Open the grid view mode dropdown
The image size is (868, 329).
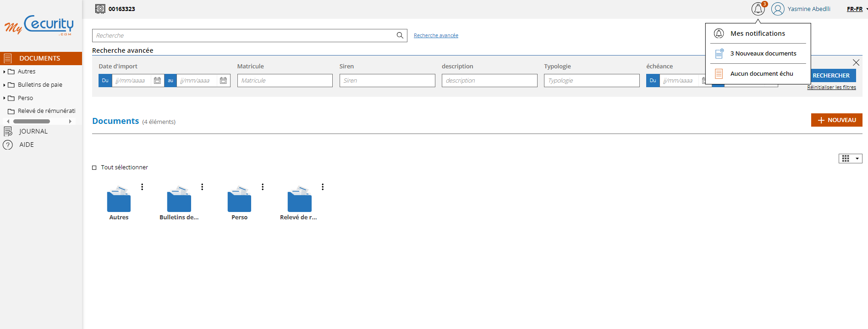[x=850, y=158]
